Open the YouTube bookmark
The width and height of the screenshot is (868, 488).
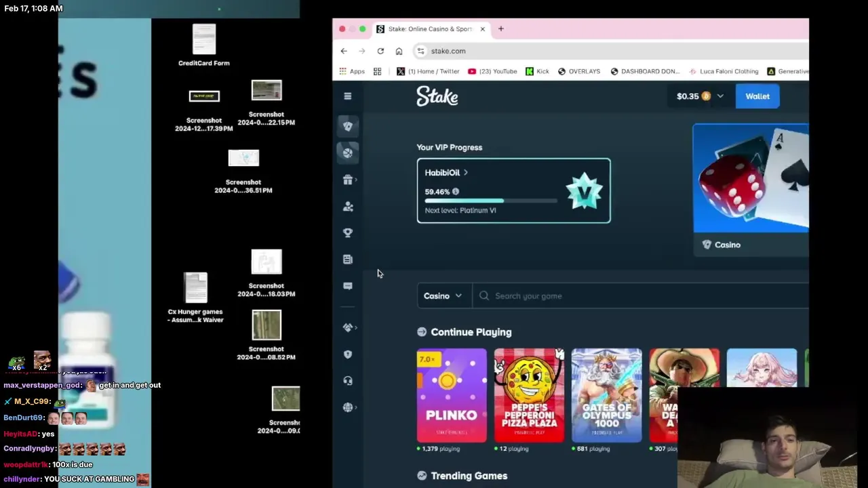[x=492, y=71]
